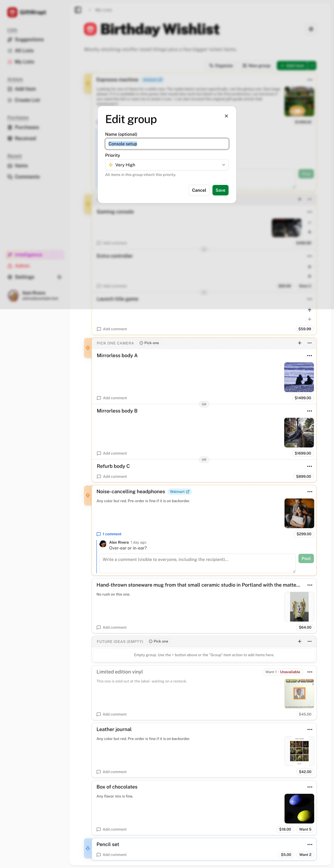This screenshot has height=868, width=334.
Task: Add comment on Mirrorless body B
Action: tap(112, 453)
